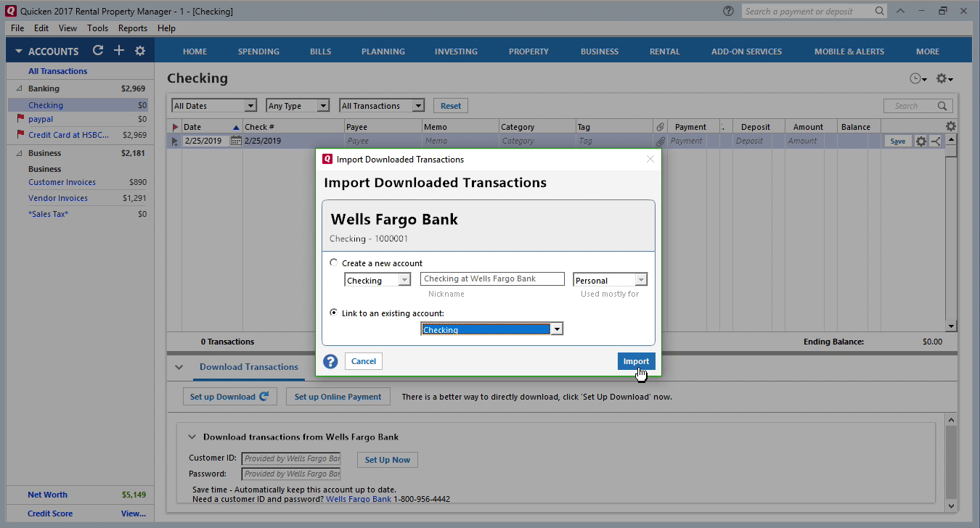
Task: Add a new account with plus icon
Action: [119, 51]
